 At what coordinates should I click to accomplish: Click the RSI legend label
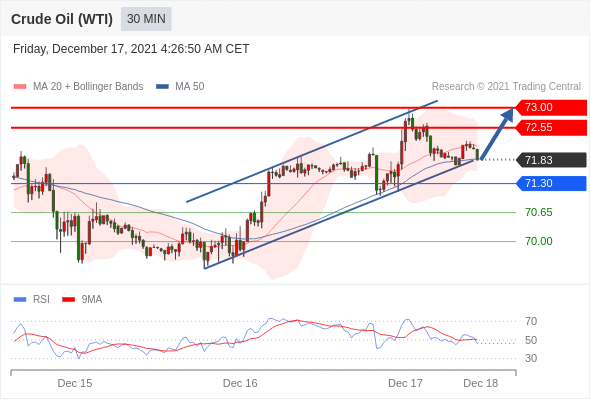41,300
